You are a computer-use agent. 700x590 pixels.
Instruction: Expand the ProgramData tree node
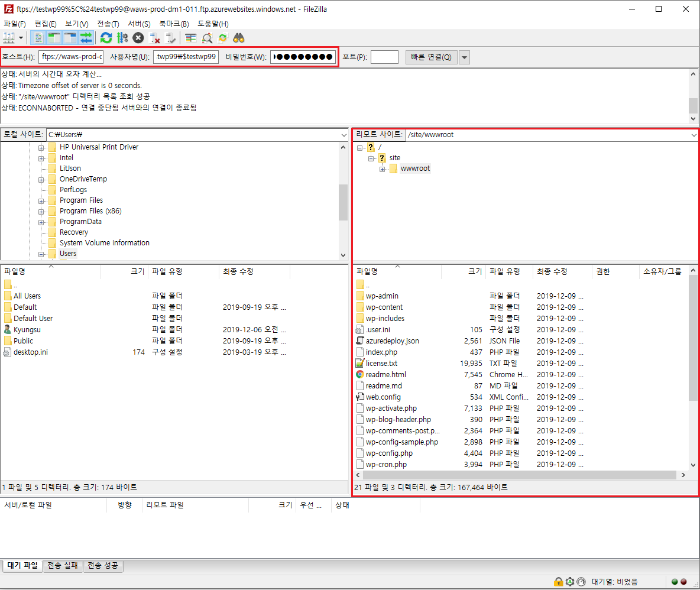coord(41,222)
